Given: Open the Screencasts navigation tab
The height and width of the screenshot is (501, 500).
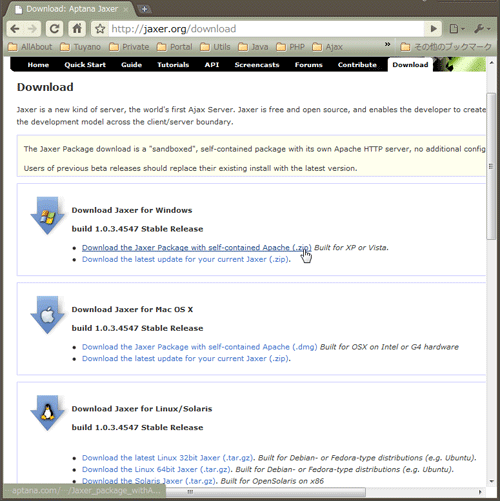Looking at the screenshot, I should tap(257, 65).
